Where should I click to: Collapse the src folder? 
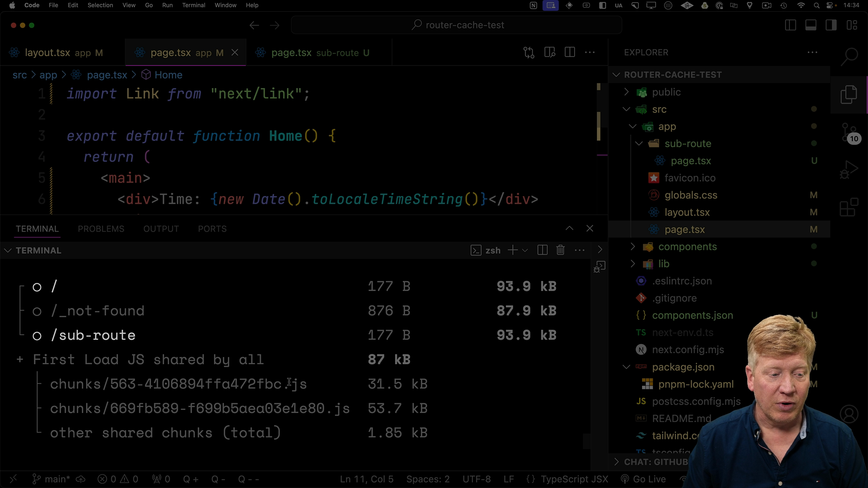(x=627, y=109)
